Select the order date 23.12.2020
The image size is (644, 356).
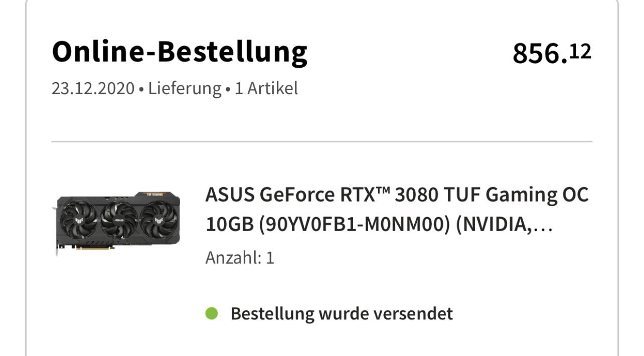click(x=93, y=89)
